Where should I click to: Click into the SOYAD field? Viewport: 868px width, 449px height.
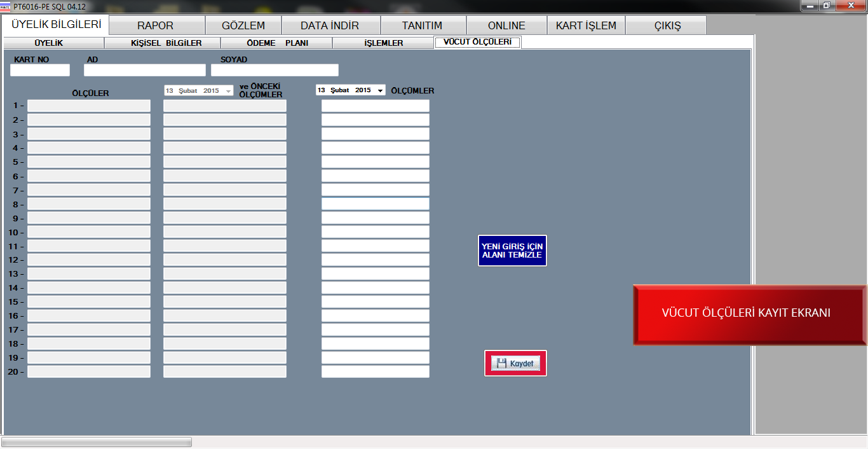(x=275, y=70)
